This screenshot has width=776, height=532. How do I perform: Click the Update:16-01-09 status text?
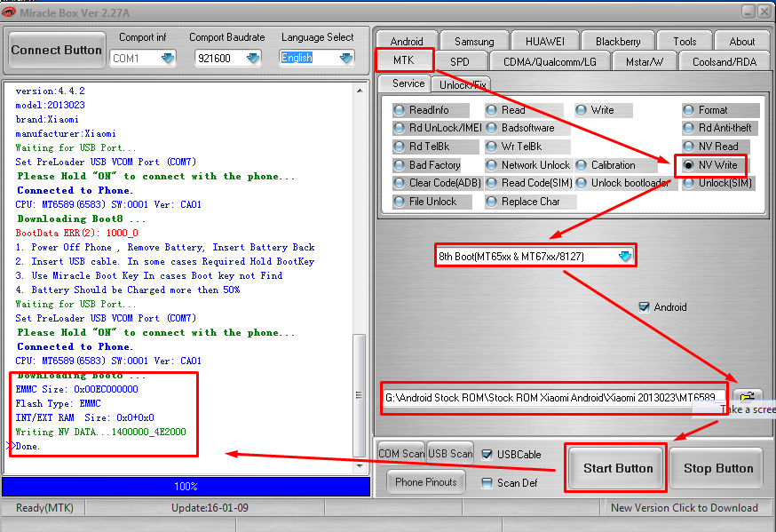point(210,508)
